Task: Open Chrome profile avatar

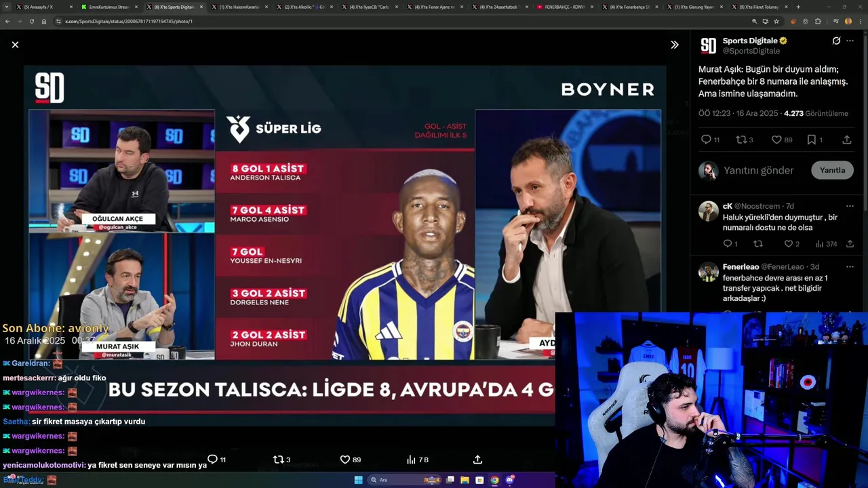Action: [x=848, y=21]
